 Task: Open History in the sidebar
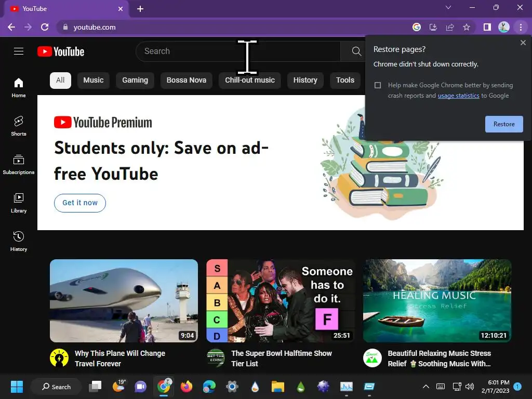click(19, 241)
